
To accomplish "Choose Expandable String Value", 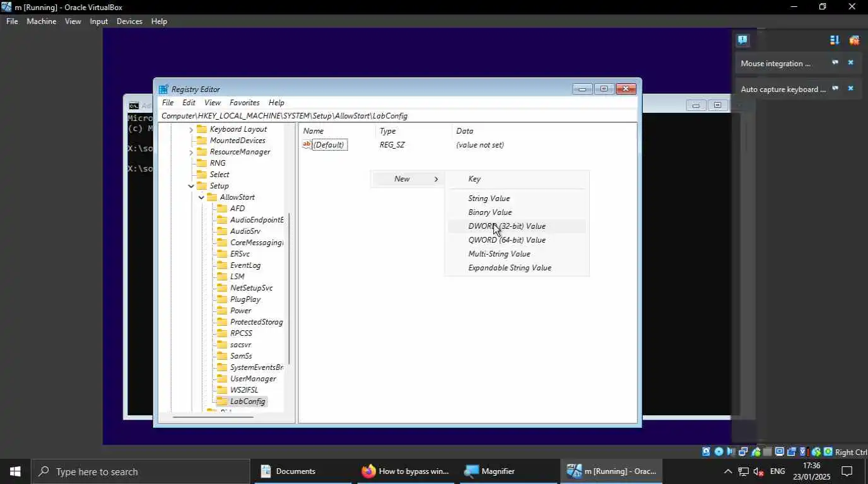I will (517, 268).
